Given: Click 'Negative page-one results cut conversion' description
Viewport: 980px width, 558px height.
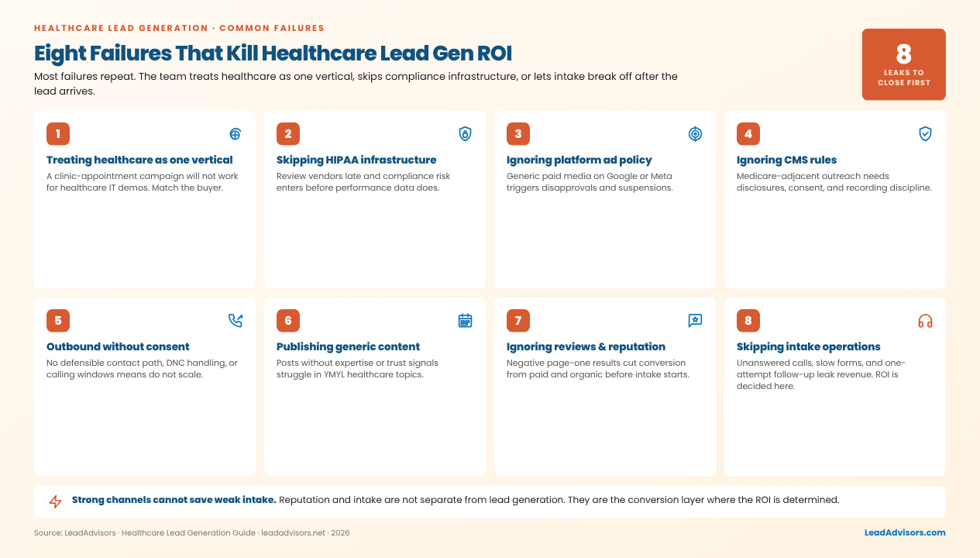Looking at the screenshot, I should tap(598, 369).
